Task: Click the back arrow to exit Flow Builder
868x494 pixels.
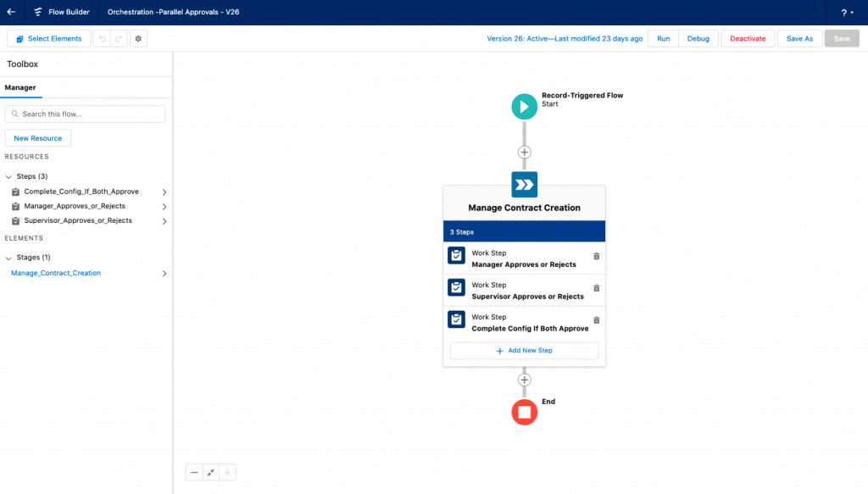Action: (x=12, y=12)
